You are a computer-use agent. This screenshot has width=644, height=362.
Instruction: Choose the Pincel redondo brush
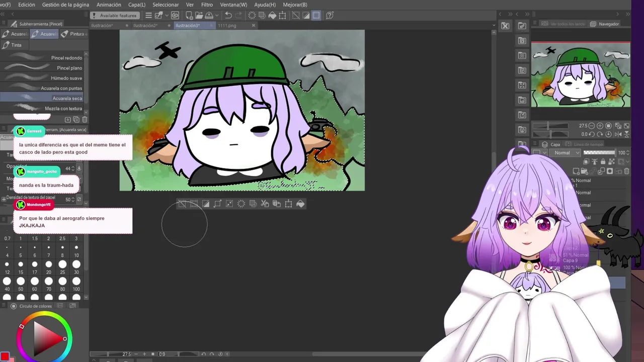coord(42,58)
